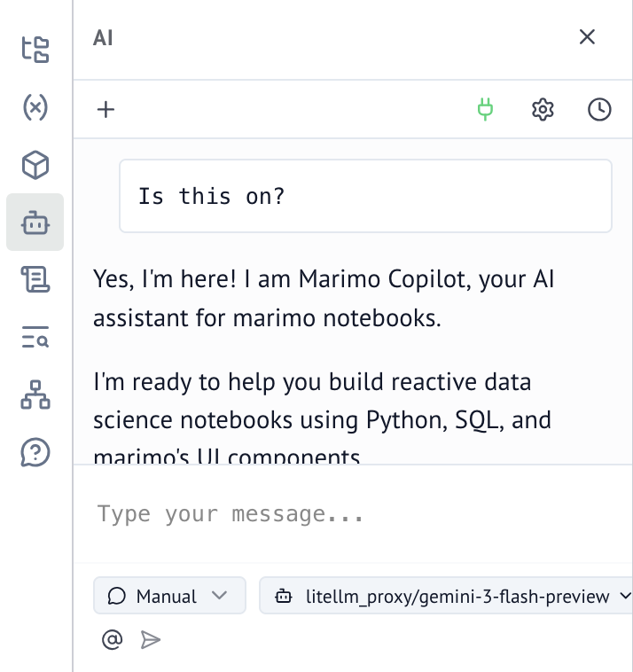Open the list search sidebar icon
Image resolution: width=633 pixels, height=672 pixels.
click(x=35, y=338)
